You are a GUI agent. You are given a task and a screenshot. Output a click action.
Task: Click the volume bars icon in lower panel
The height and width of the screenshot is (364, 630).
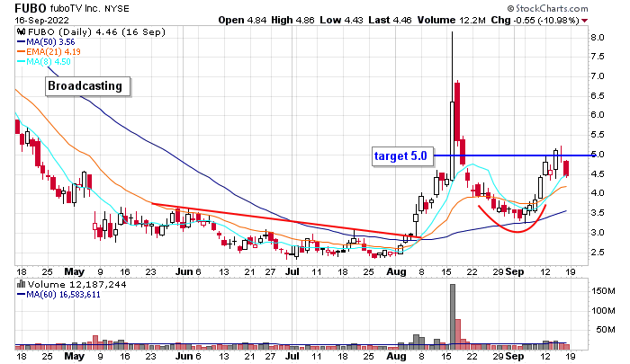point(21,285)
